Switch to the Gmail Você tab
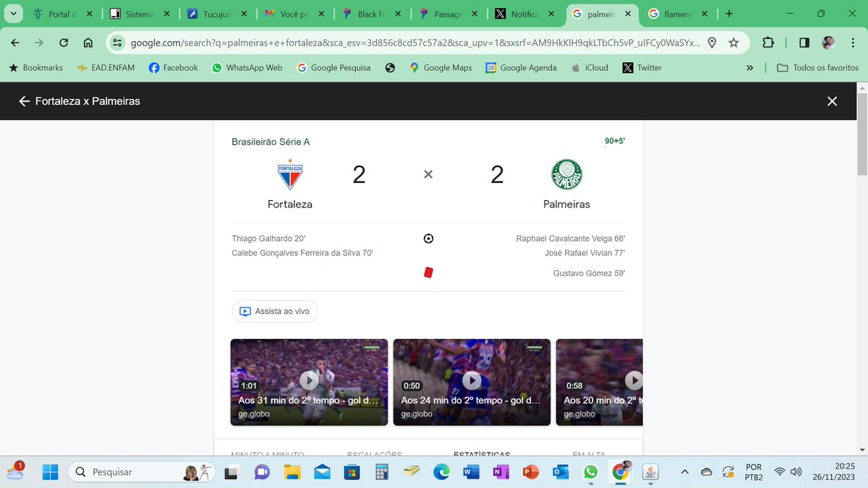The image size is (868, 488). tap(294, 14)
